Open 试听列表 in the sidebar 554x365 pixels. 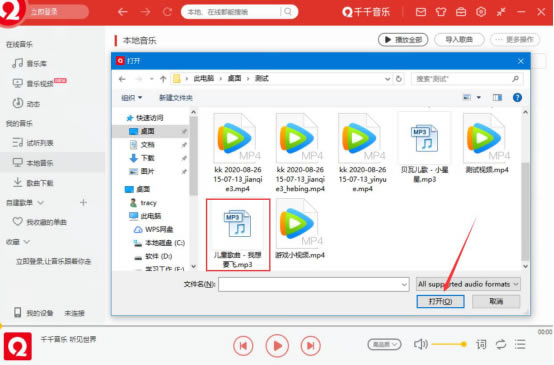point(33,143)
